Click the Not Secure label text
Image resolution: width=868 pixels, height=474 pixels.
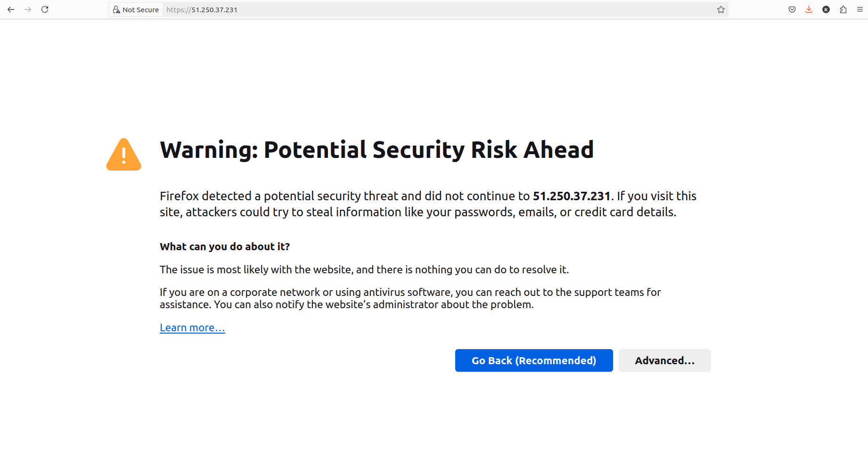pyautogui.click(x=140, y=9)
